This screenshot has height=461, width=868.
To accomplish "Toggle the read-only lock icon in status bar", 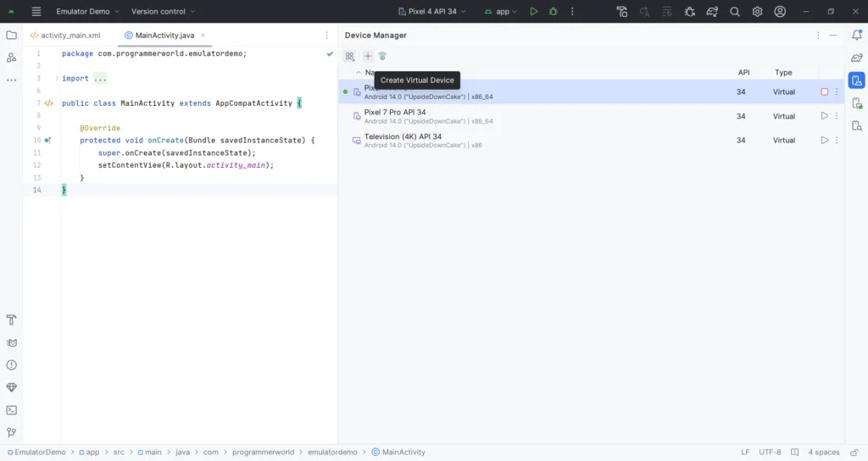I will 854,453.
